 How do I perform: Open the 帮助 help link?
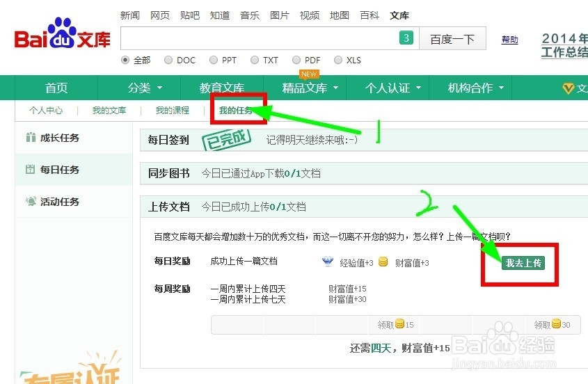point(509,40)
